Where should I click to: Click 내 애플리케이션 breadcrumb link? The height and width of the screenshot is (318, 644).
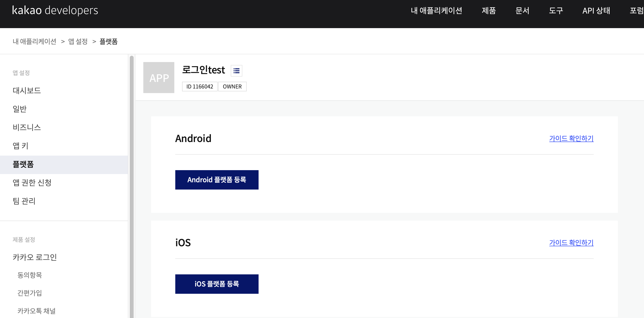pyautogui.click(x=34, y=41)
